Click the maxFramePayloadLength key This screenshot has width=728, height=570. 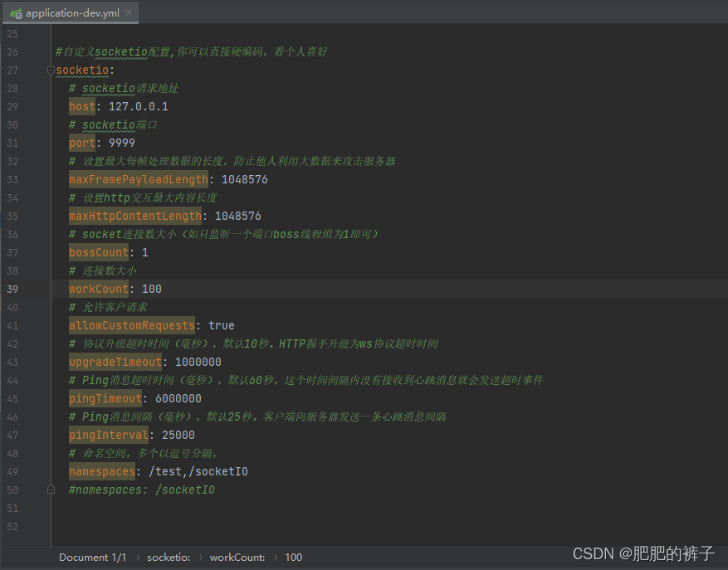[139, 180]
